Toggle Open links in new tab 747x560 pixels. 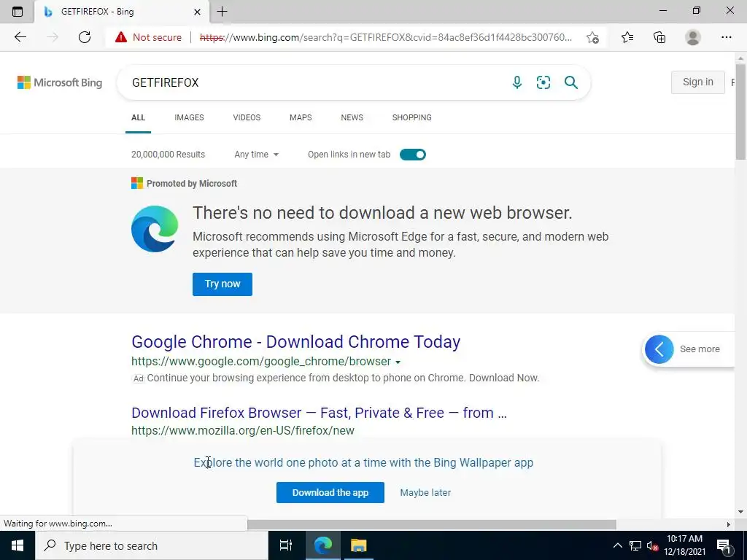[413, 155]
